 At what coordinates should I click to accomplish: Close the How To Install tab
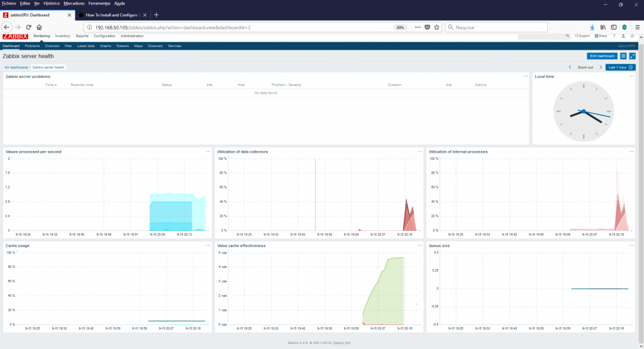[x=145, y=15]
